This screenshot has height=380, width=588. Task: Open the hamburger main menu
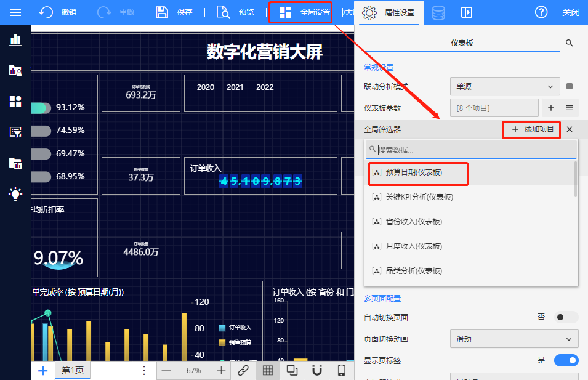point(15,12)
